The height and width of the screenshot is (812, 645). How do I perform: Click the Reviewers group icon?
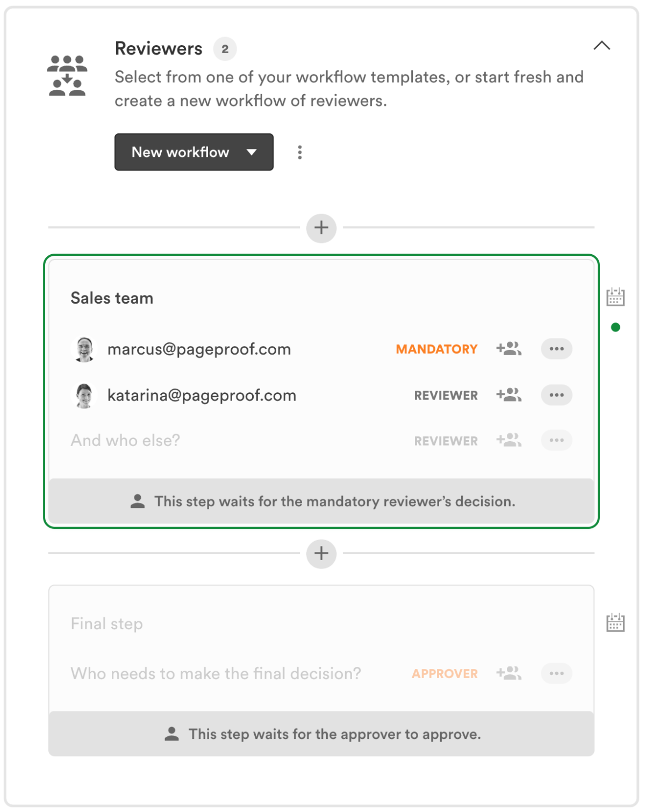pyautogui.click(x=67, y=75)
